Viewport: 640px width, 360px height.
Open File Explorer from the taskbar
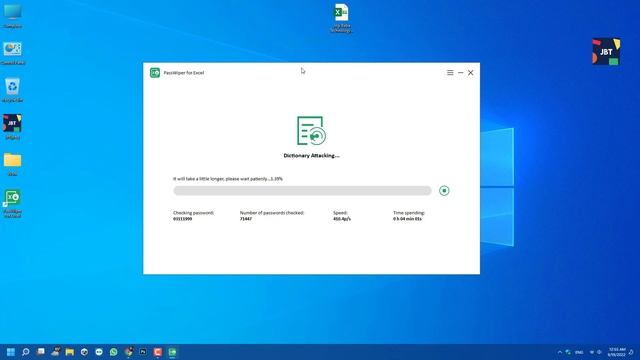(x=70, y=352)
